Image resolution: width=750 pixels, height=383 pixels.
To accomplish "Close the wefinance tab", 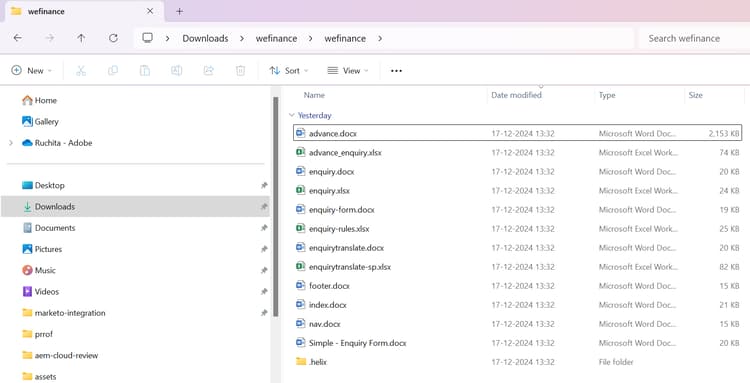I will click(x=150, y=11).
